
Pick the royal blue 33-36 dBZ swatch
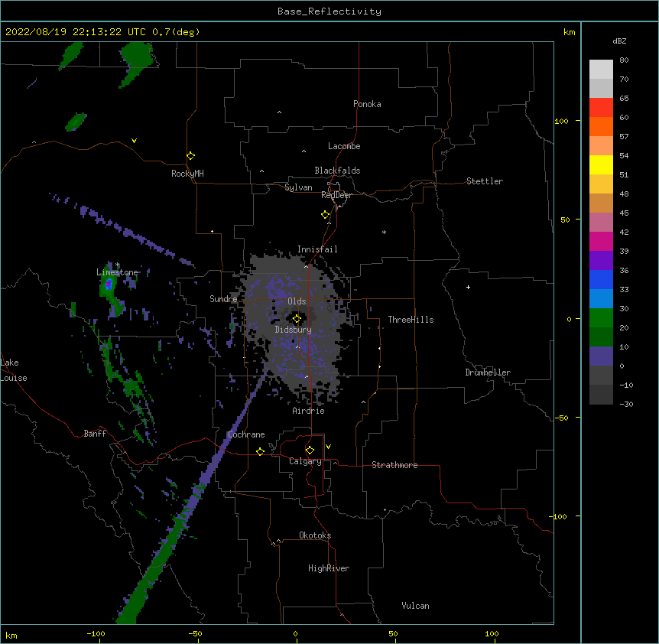tap(601, 279)
